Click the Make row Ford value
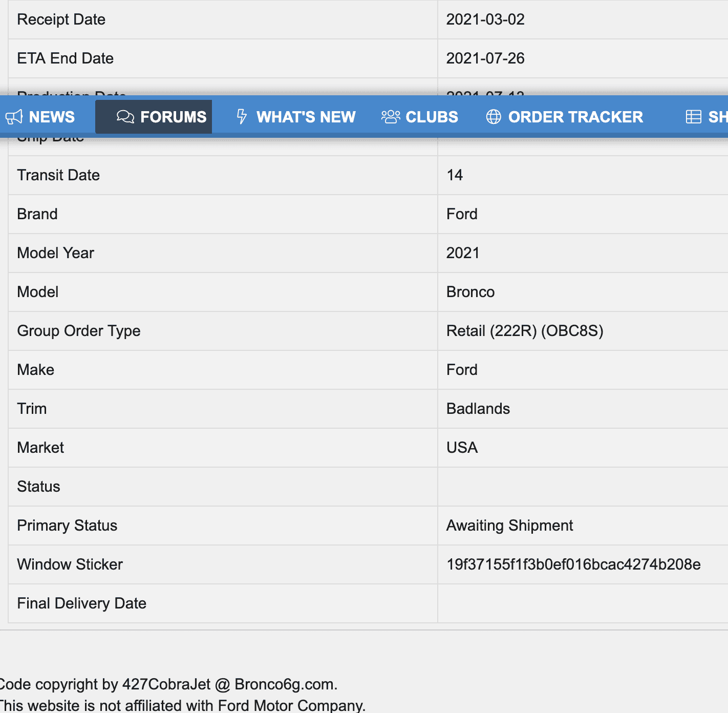Screen dimensions: 728x713 [x=462, y=370]
